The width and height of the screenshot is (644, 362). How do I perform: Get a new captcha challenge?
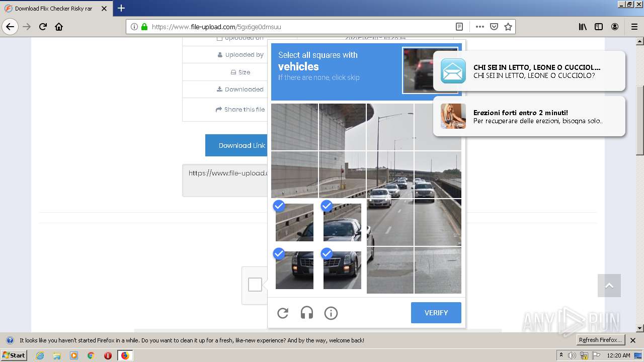(x=283, y=313)
